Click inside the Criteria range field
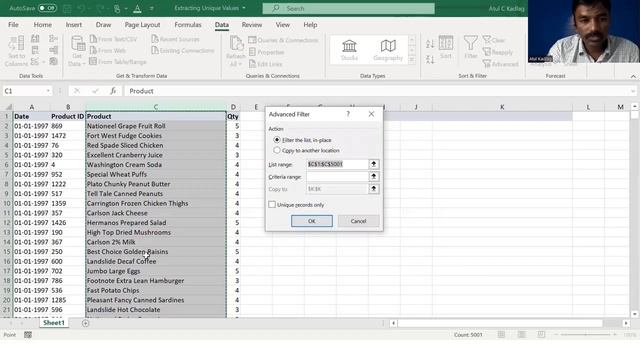Screen dimensions: 640x360 click(337, 176)
